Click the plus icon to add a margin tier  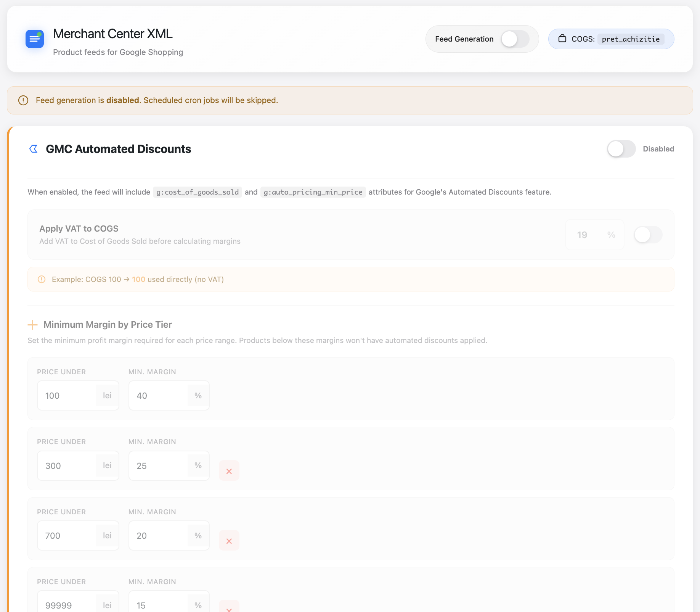33,325
